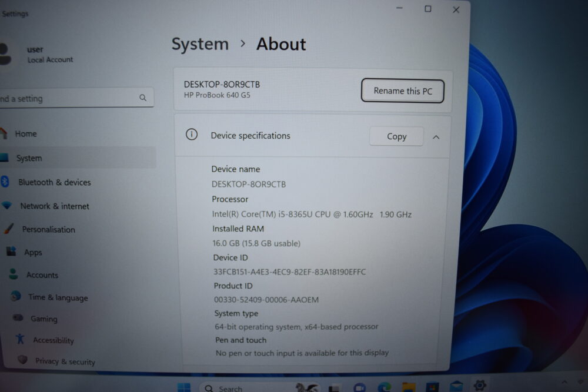Open Microsoft Store from the taskbar
The image size is (588, 392).
click(432, 387)
